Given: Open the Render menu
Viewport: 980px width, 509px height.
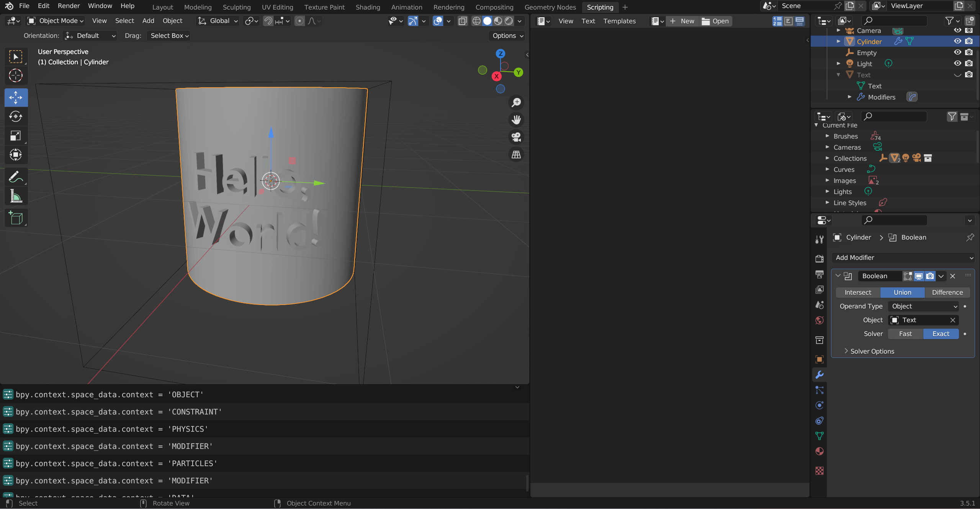Looking at the screenshot, I should (x=69, y=6).
